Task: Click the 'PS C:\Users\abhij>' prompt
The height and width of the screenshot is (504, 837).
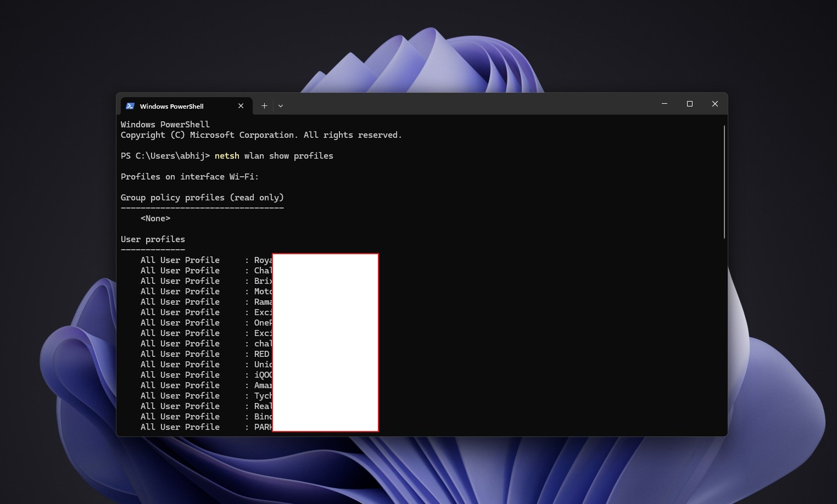Action: (x=165, y=156)
